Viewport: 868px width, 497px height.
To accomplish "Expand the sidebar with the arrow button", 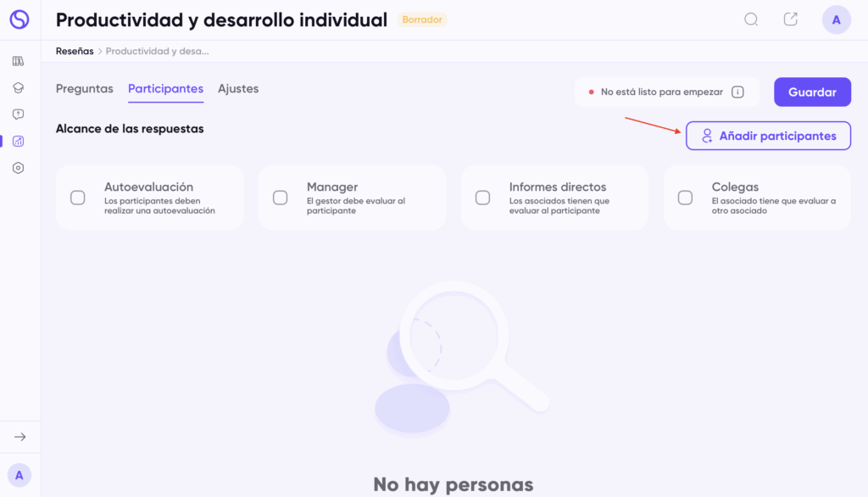I will (x=19, y=437).
